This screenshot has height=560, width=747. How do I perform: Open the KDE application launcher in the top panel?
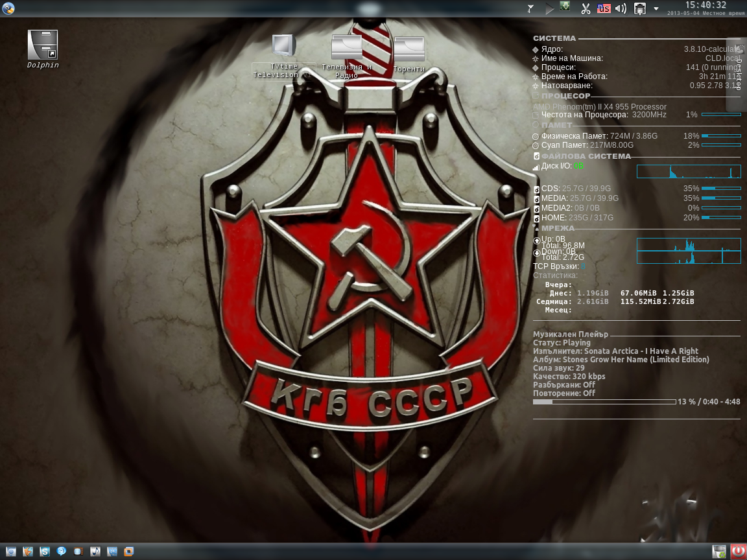coord(8,8)
